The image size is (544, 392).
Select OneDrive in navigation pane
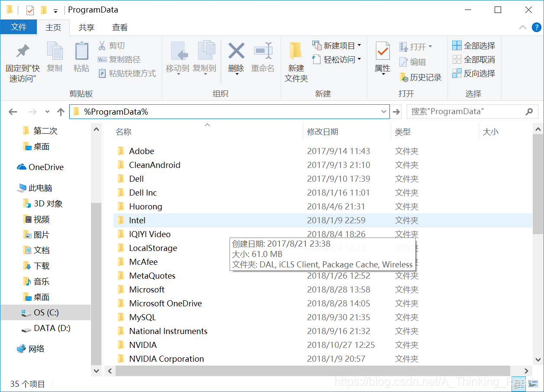click(x=40, y=167)
